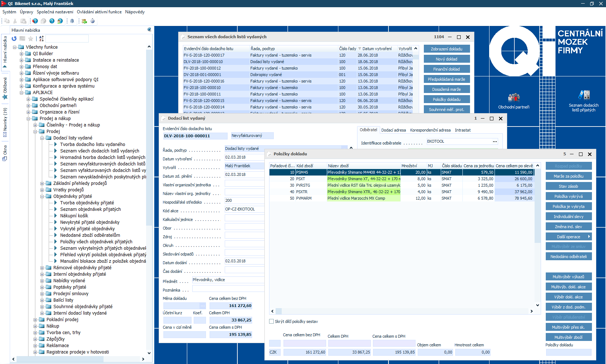Click the bell notifications icon in the toolbar
Screen dimensions: 606x364
tap(72, 21)
